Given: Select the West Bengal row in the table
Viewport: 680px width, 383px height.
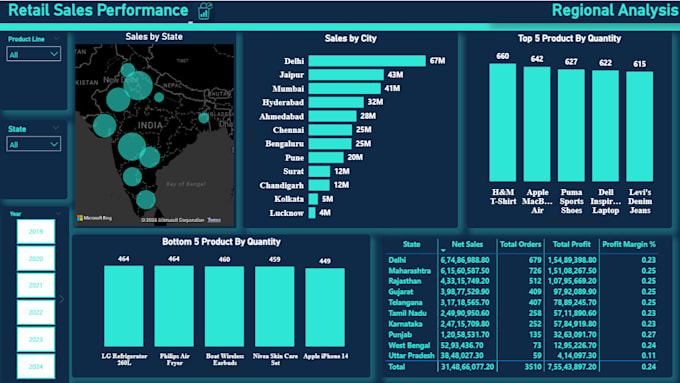Looking at the screenshot, I should pyautogui.click(x=522, y=346).
